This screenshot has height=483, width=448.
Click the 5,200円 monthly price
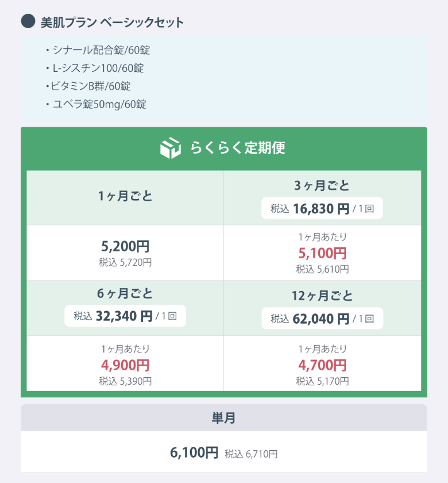pyautogui.click(x=125, y=247)
